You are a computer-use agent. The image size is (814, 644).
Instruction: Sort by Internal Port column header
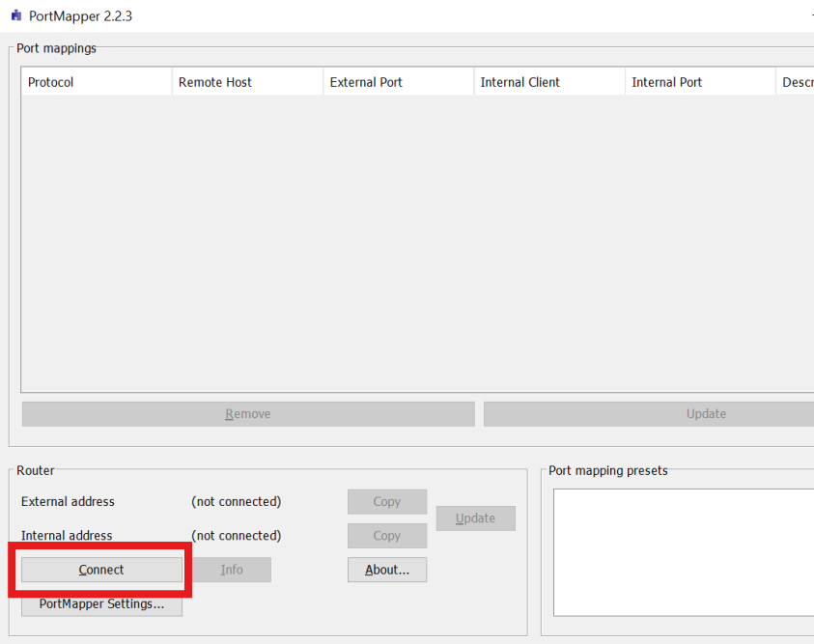click(700, 82)
